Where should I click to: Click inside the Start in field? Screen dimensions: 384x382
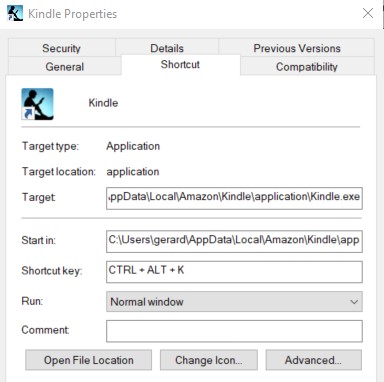pyautogui.click(x=234, y=241)
